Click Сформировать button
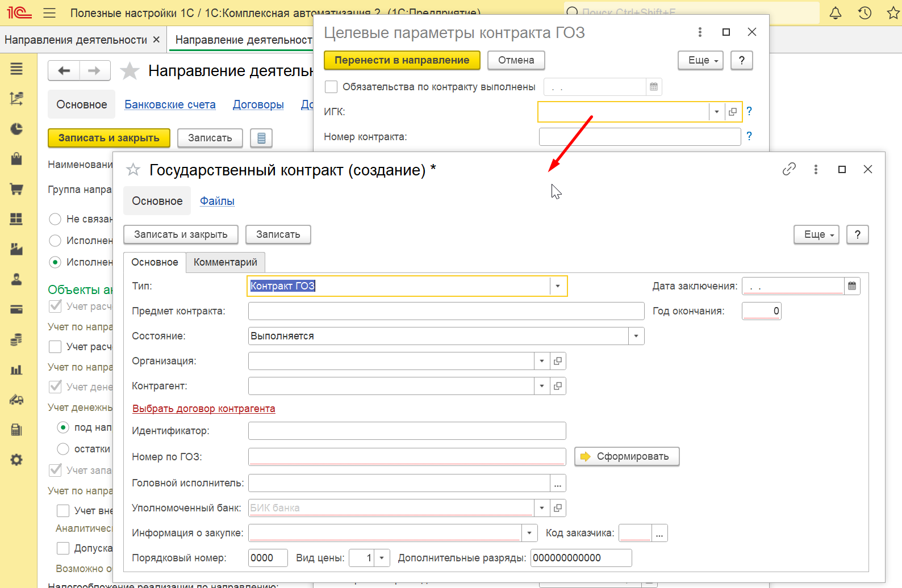This screenshot has width=902, height=588. point(627,456)
